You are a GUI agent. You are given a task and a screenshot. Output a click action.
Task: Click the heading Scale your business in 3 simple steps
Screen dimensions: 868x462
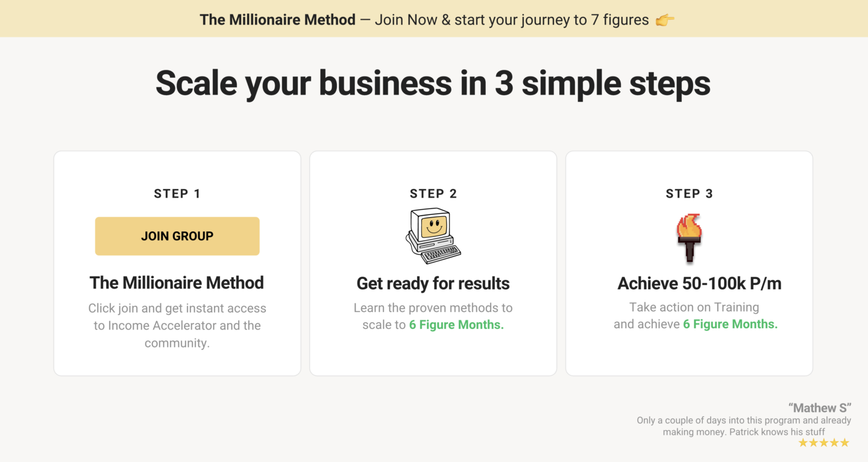coord(433,84)
